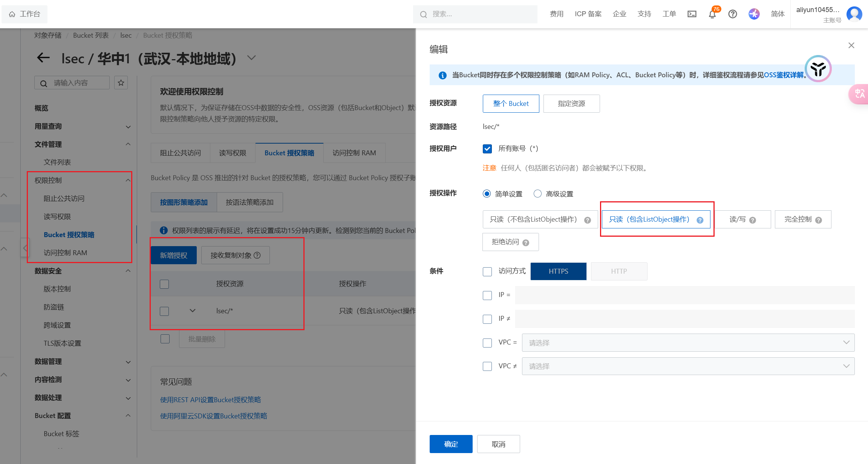Viewport: 868px width, 464px height.
Task: Click the IP = input field
Action: 684,295
